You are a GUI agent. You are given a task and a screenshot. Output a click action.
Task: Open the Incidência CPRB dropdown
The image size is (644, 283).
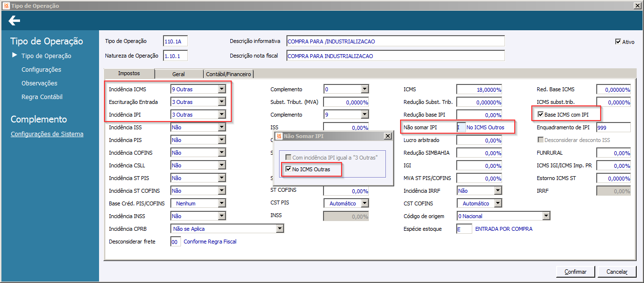[x=280, y=229]
